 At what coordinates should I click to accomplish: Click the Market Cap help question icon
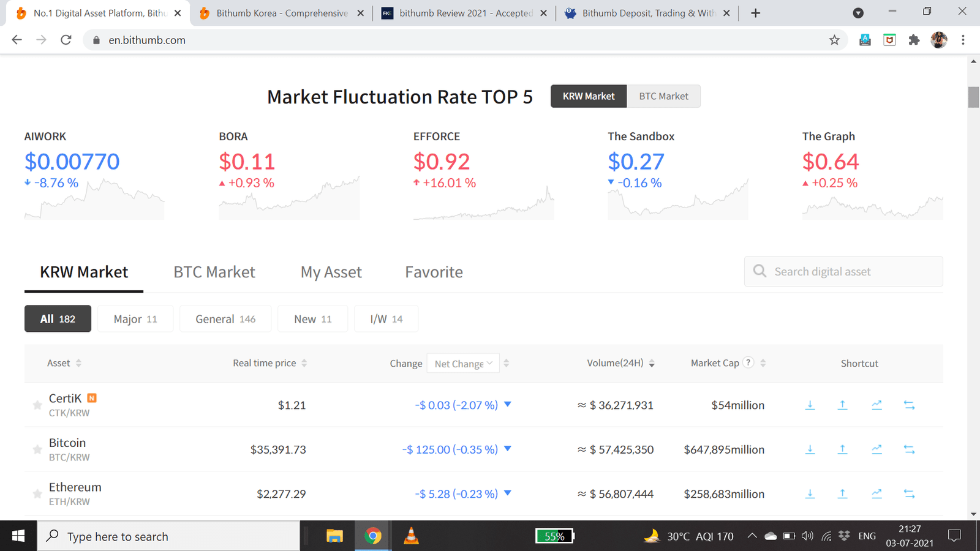748,362
